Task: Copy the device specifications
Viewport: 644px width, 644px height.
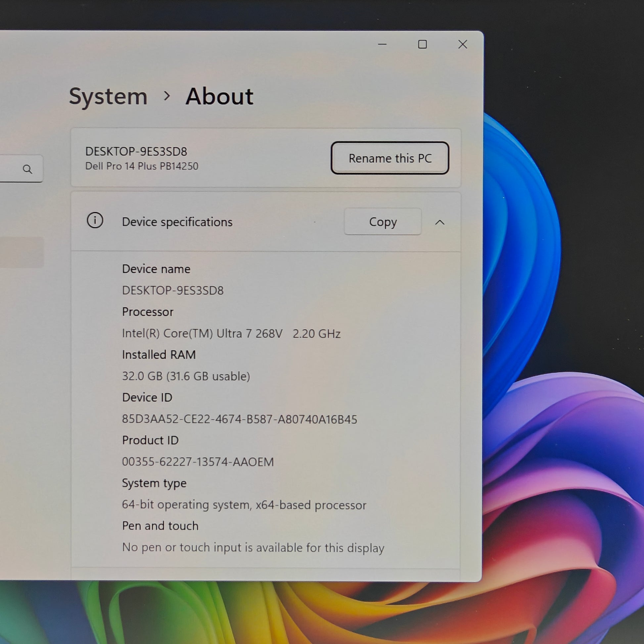Action: point(383,222)
